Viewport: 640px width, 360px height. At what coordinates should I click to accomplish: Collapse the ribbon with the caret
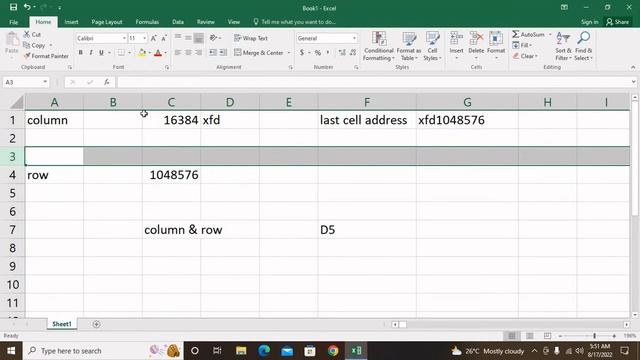pyautogui.click(x=633, y=67)
